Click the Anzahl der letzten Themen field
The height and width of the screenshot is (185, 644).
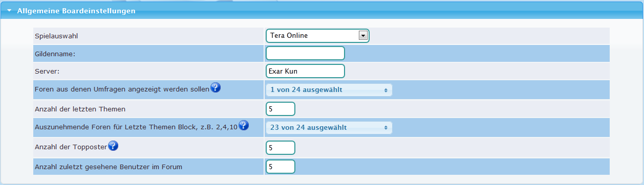tap(281, 109)
